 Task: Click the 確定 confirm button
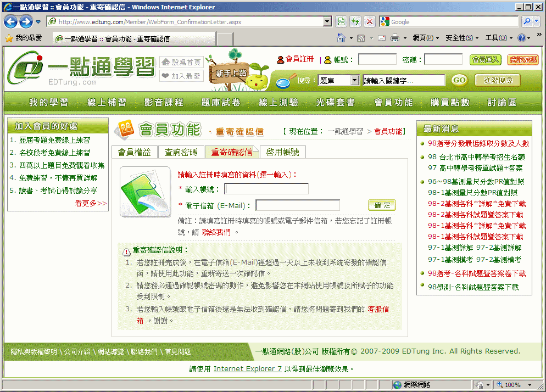coord(382,205)
